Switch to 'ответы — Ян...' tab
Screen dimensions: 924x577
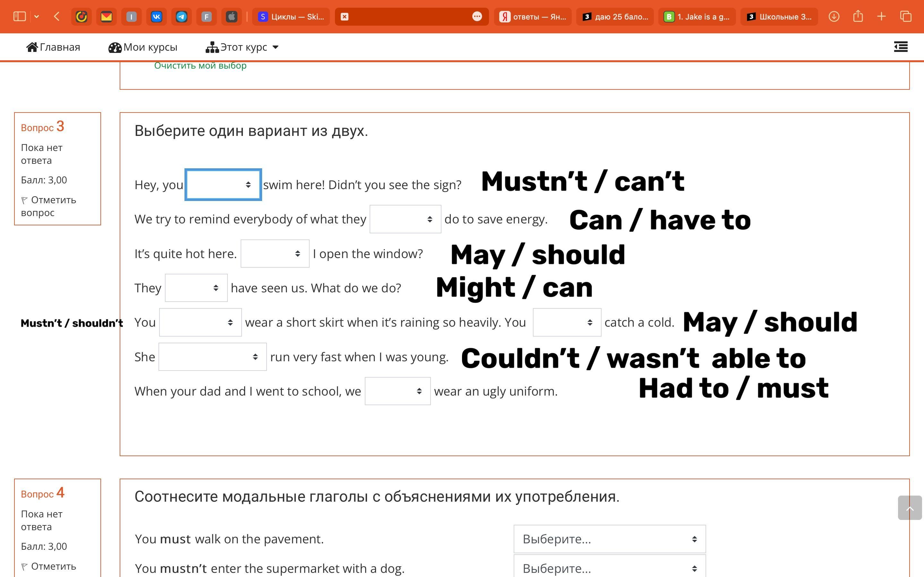click(533, 17)
